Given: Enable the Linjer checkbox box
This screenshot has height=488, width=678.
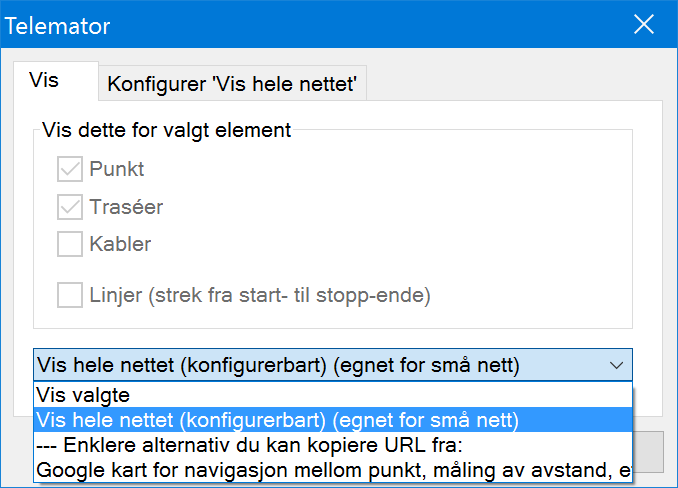Looking at the screenshot, I should [70, 295].
